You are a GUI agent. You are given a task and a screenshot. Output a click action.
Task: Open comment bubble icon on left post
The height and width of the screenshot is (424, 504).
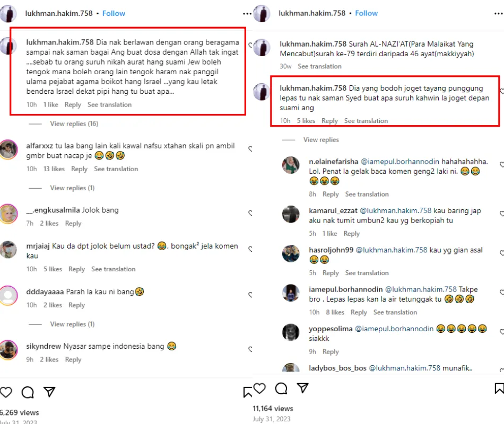(x=28, y=392)
